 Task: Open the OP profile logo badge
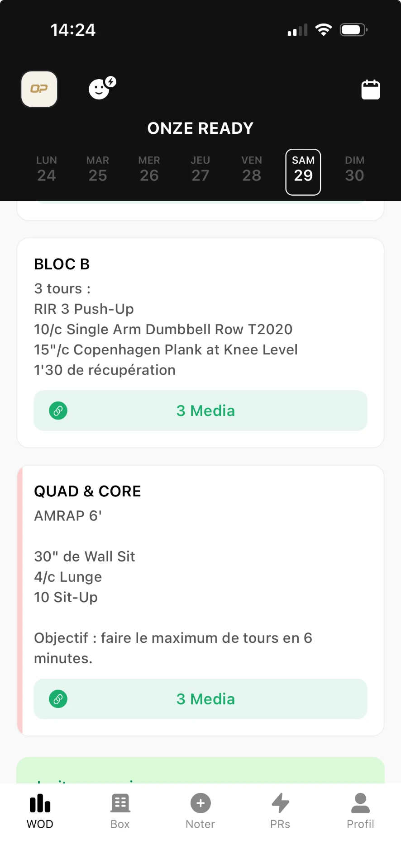click(39, 89)
